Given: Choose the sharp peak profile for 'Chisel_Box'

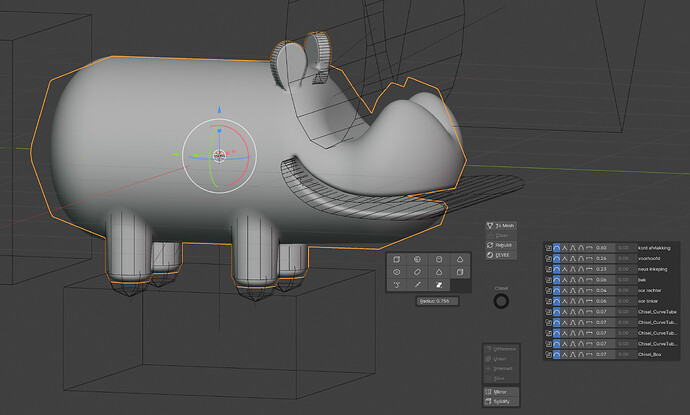Looking at the screenshot, I should coord(565,354).
